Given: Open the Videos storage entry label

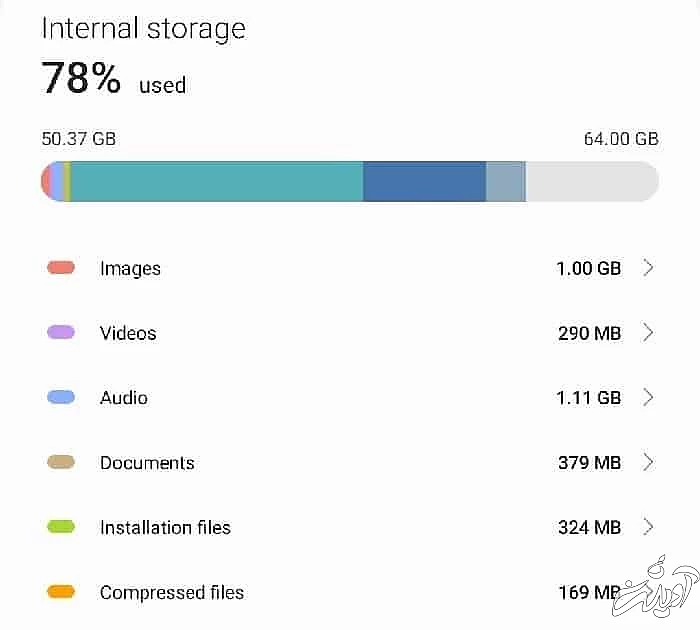Looking at the screenshot, I should pyautogui.click(x=128, y=333).
